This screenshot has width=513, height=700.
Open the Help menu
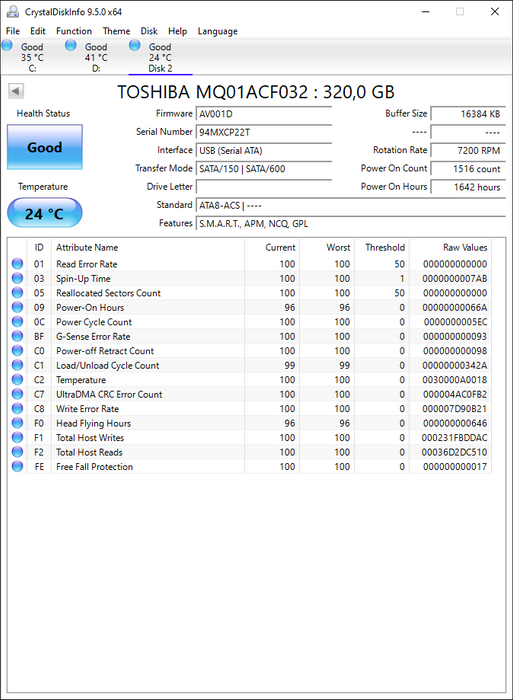point(178,31)
